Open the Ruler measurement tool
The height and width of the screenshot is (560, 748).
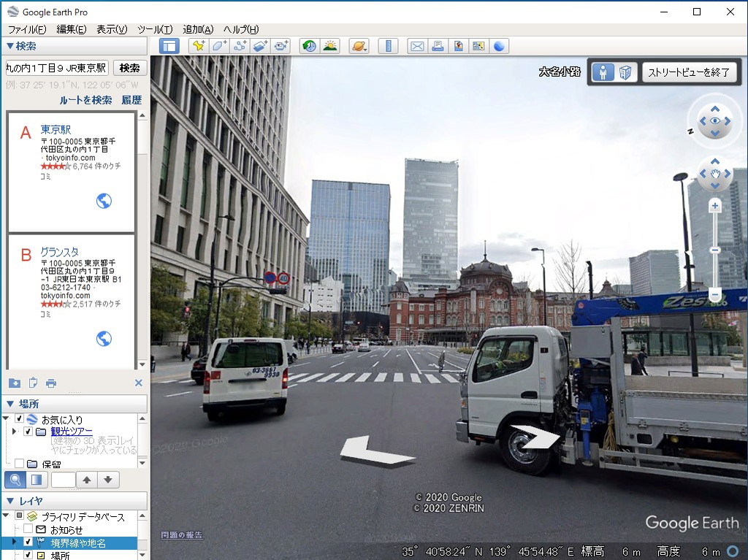pyautogui.click(x=388, y=45)
